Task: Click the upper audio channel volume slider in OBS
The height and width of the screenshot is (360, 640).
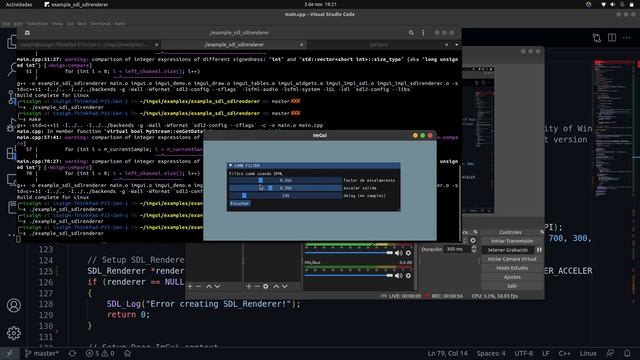Action: pos(348,253)
